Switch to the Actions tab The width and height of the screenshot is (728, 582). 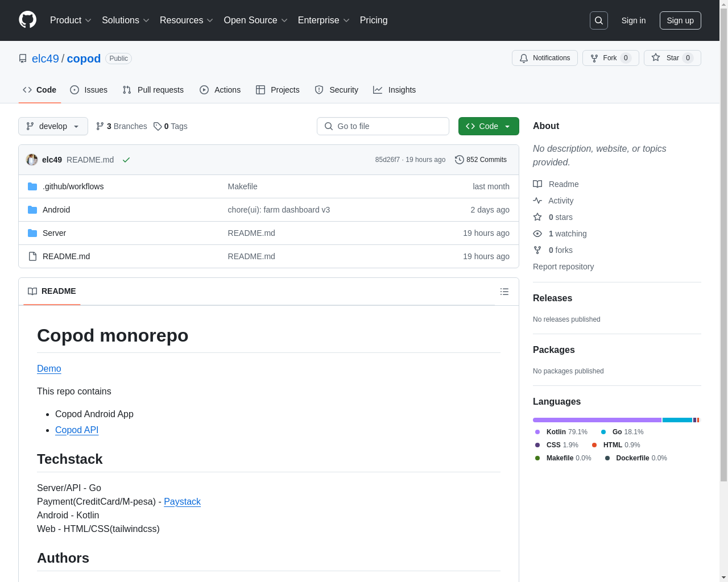click(220, 90)
